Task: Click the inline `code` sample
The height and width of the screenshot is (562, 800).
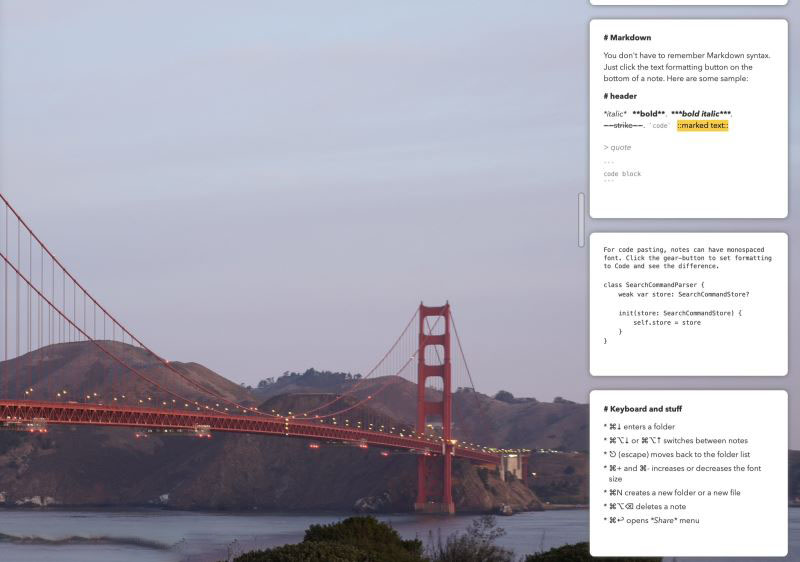Action: click(x=660, y=126)
